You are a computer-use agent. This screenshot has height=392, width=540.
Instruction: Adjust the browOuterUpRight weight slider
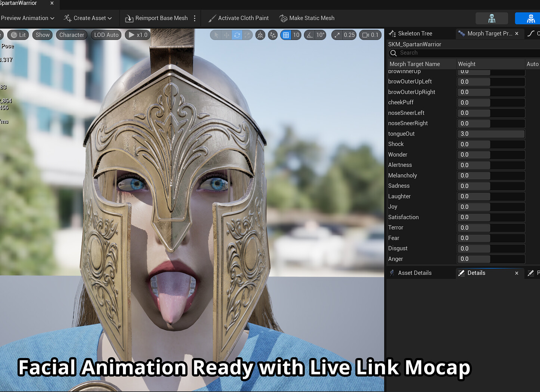click(x=491, y=92)
